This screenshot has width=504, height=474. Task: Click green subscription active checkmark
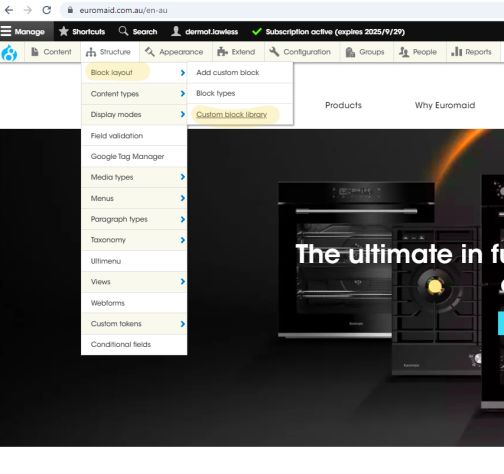[257, 32]
